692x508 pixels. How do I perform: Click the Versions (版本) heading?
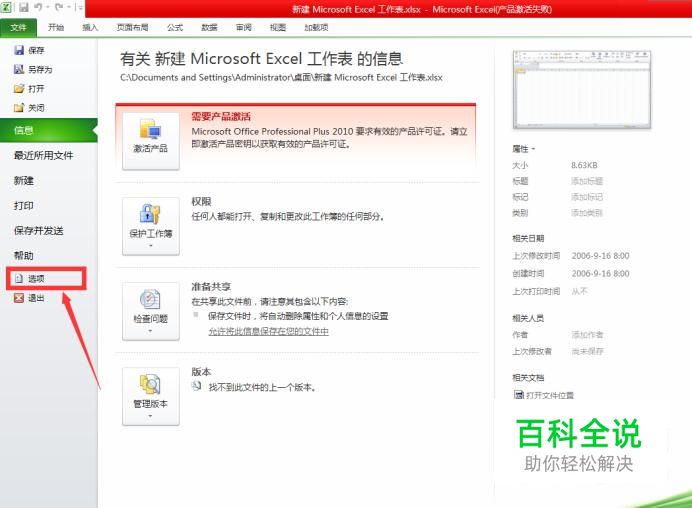tap(201, 372)
